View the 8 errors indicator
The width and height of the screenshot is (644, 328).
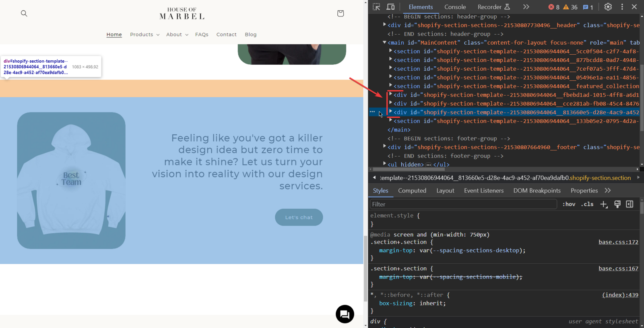pyautogui.click(x=554, y=7)
